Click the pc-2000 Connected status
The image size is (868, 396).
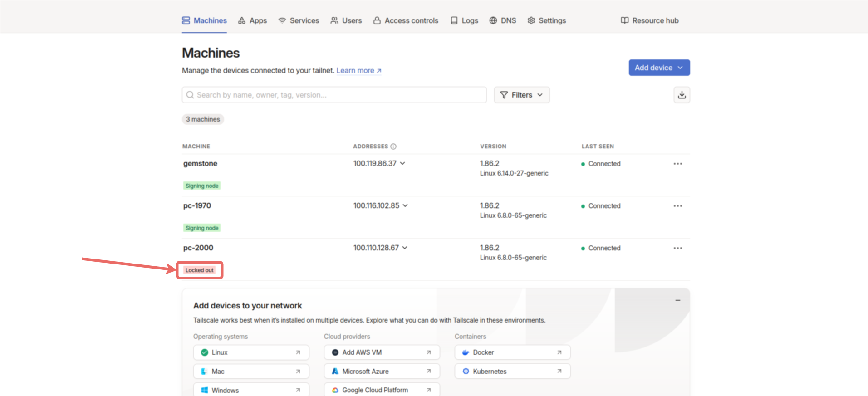[x=601, y=248]
